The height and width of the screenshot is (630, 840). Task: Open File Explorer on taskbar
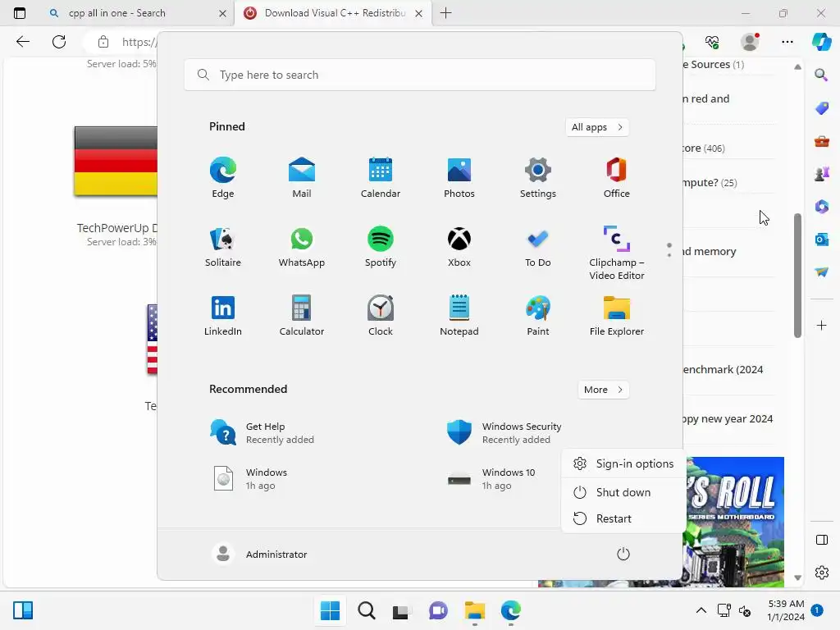(x=475, y=610)
